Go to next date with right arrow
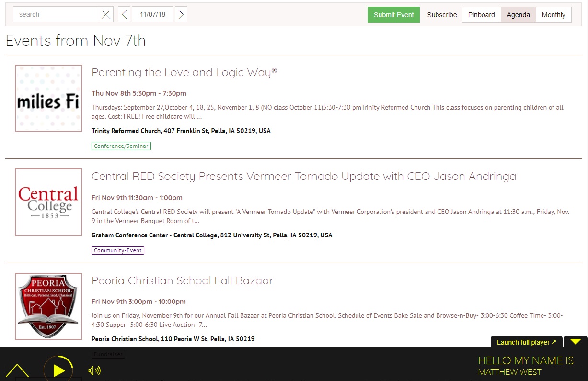 (181, 14)
